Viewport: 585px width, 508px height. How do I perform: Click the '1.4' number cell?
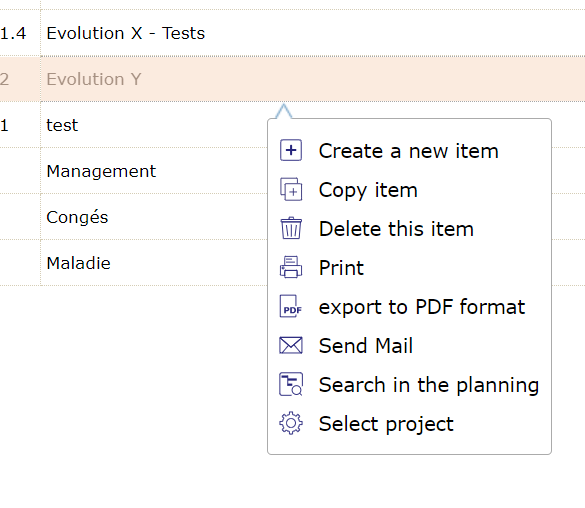point(20,33)
